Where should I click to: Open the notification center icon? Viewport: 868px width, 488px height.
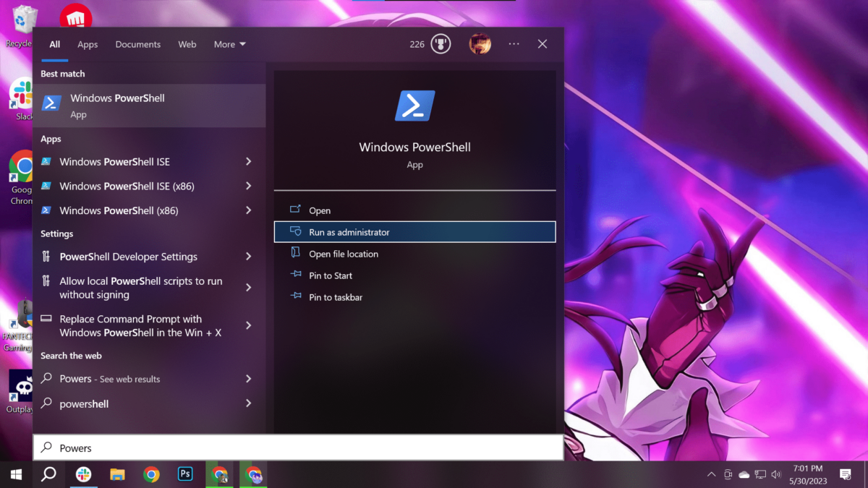(x=845, y=474)
